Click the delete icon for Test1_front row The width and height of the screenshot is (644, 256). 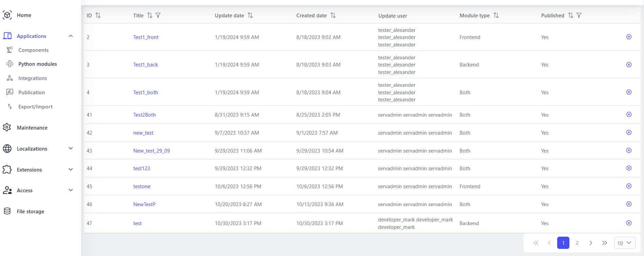(x=629, y=37)
